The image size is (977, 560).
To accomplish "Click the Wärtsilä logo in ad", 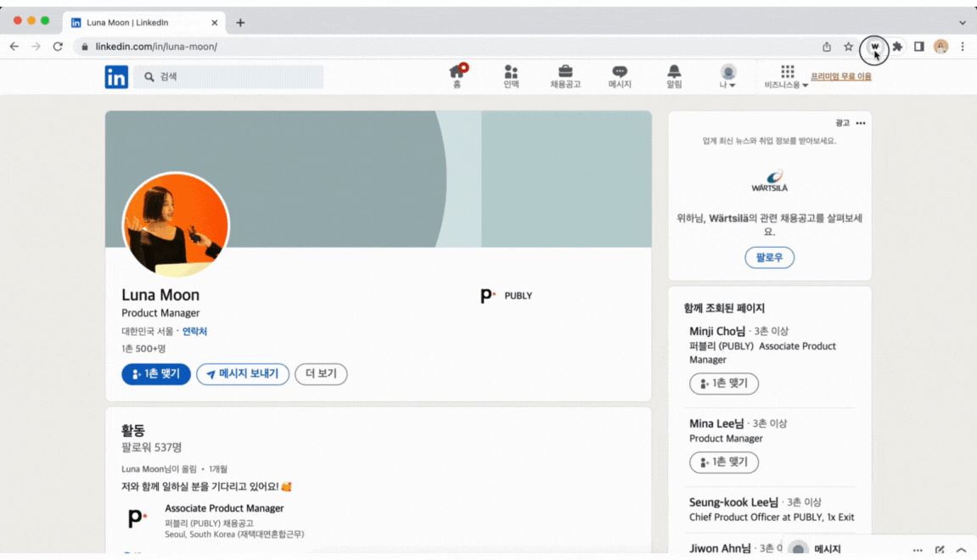I will coord(770,181).
